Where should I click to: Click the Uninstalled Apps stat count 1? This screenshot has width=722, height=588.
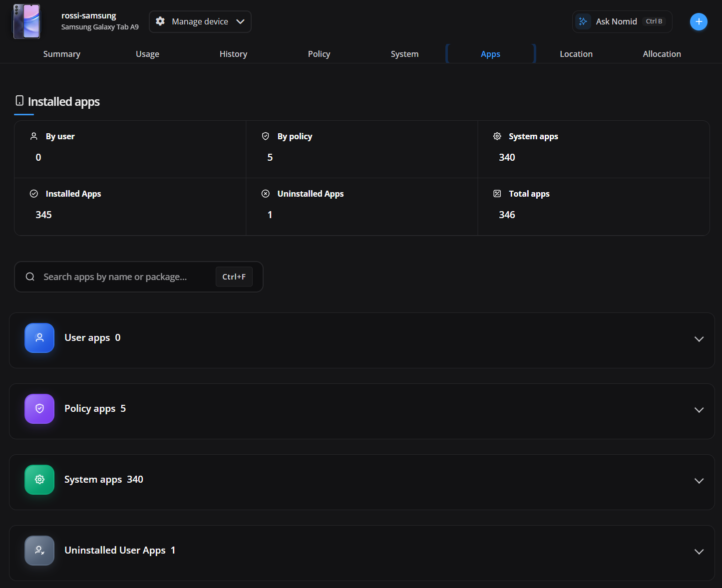coord(270,215)
